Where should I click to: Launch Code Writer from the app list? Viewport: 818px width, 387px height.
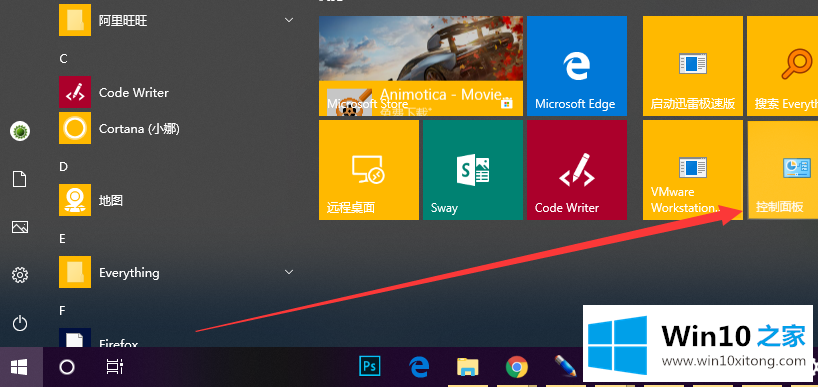(x=177, y=92)
